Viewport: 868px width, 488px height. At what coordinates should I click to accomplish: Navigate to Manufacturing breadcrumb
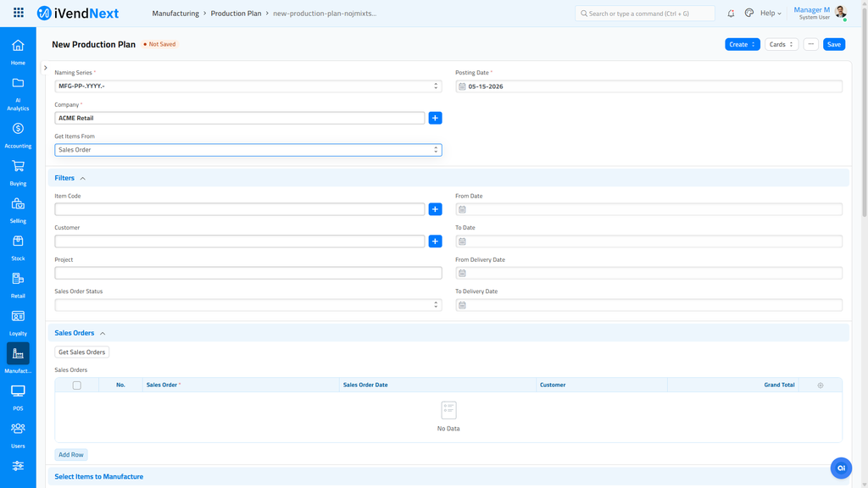(175, 14)
